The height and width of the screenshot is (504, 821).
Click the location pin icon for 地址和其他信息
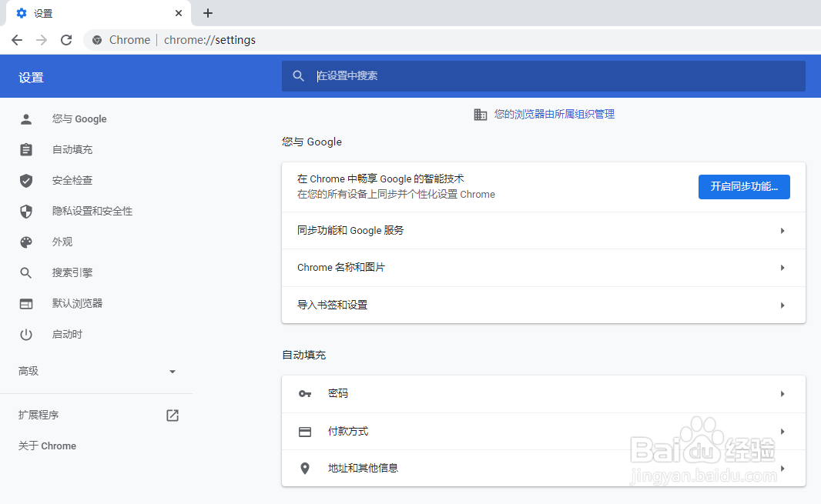pyautogui.click(x=305, y=469)
